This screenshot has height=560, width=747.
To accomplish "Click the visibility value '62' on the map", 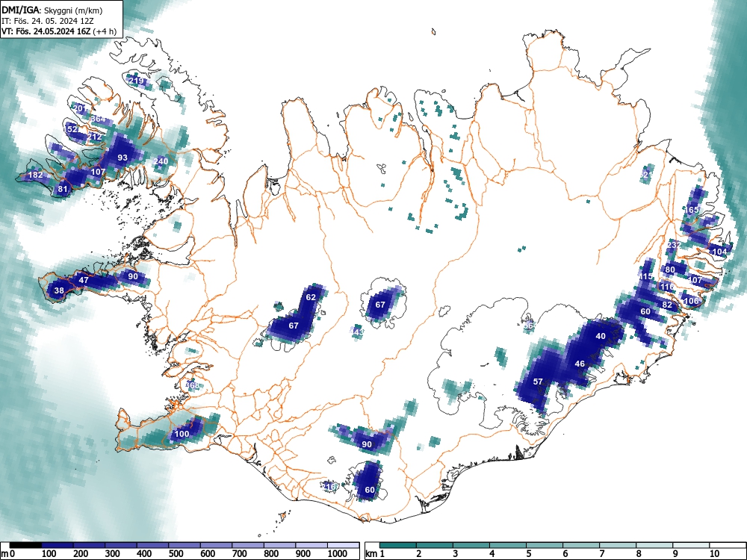I will point(311,297).
